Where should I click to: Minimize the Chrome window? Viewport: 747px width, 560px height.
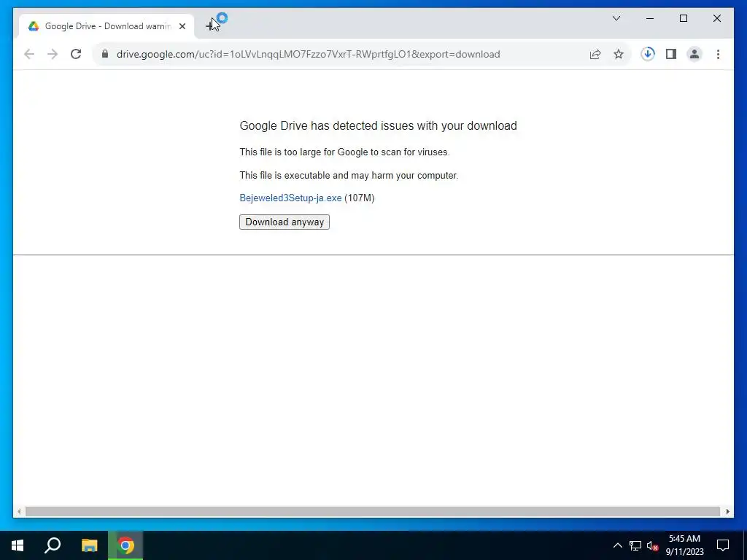(650, 18)
